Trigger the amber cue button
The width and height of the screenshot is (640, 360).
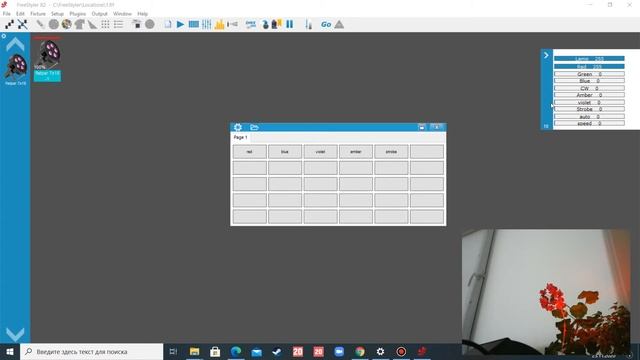(356, 152)
